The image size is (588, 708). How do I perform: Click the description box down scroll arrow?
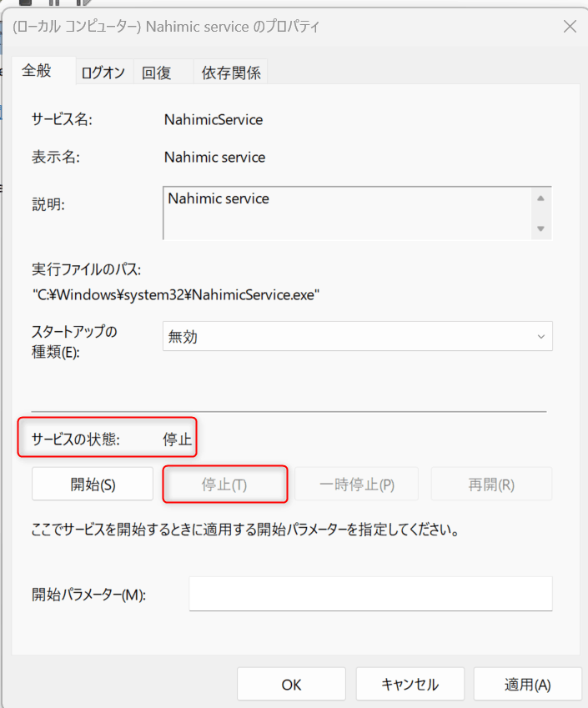click(540, 228)
